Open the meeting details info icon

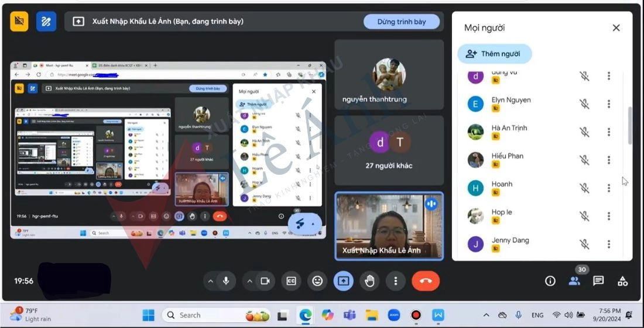(x=550, y=281)
